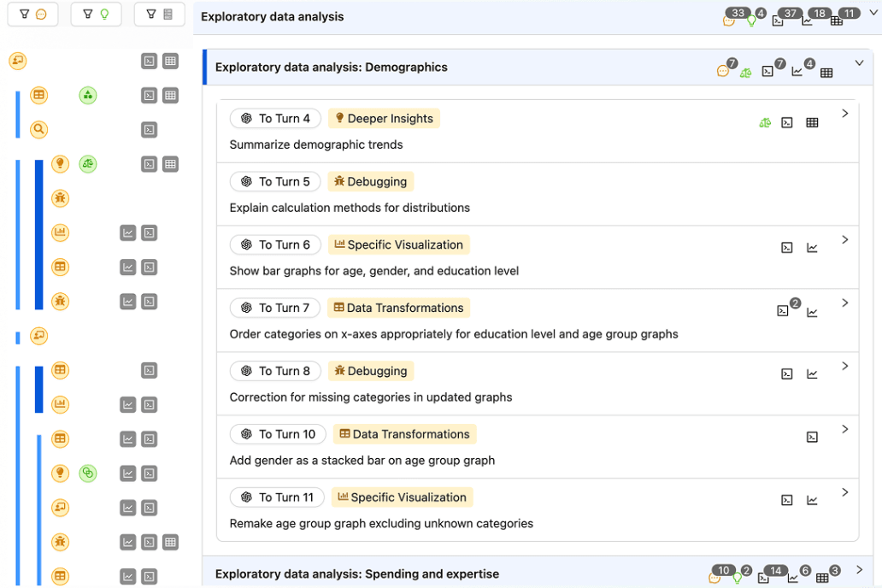882x588 pixels.
Task: Open the Demographics section header title
Action: [x=331, y=68]
